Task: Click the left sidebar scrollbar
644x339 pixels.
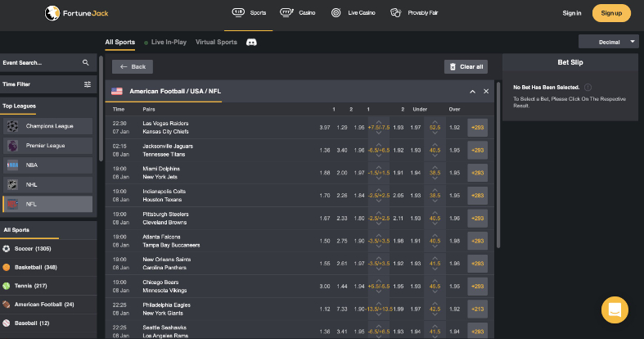Action: tap(101, 108)
